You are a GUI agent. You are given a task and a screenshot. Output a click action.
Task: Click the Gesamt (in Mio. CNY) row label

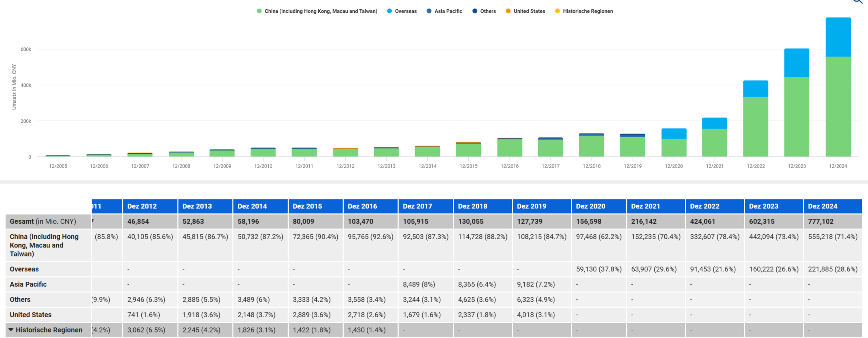tap(43, 222)
